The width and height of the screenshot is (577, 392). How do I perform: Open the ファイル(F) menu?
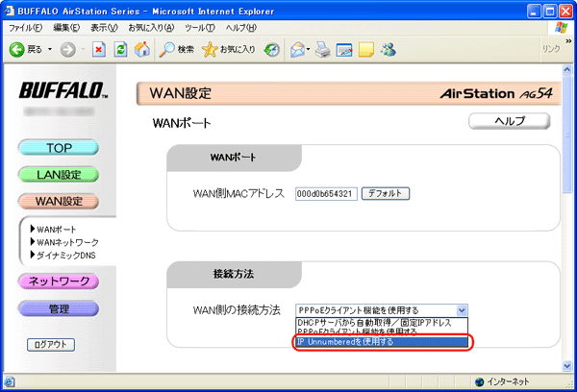click(x=25, y=28)
